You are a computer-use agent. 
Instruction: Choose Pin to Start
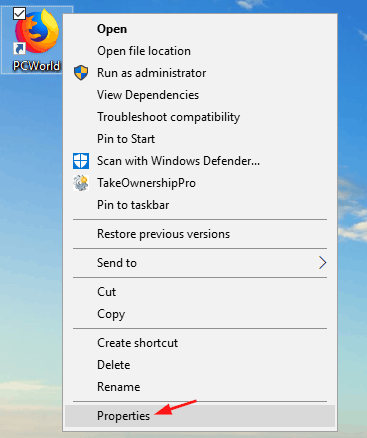126,139
